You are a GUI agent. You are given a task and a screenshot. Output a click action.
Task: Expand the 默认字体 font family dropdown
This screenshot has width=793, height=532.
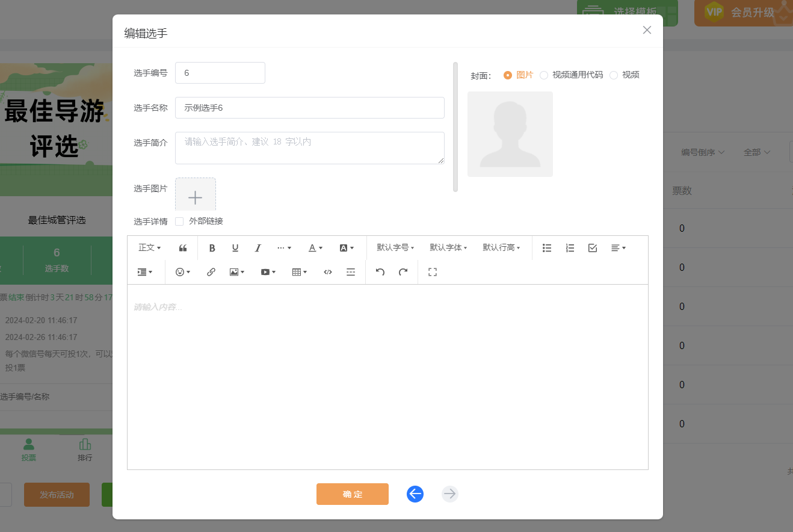(x=448, y=248)
